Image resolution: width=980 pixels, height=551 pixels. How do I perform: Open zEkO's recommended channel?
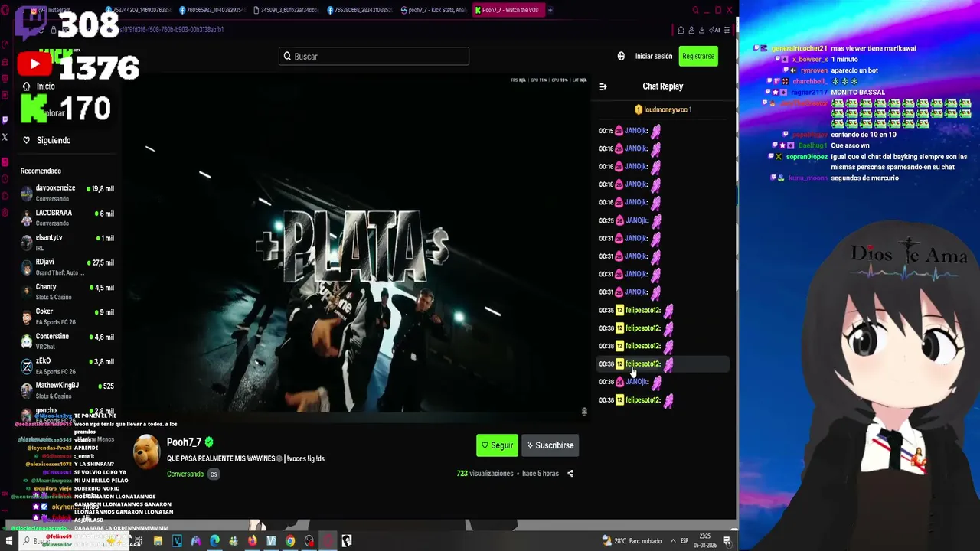click(x=67, y=365)
